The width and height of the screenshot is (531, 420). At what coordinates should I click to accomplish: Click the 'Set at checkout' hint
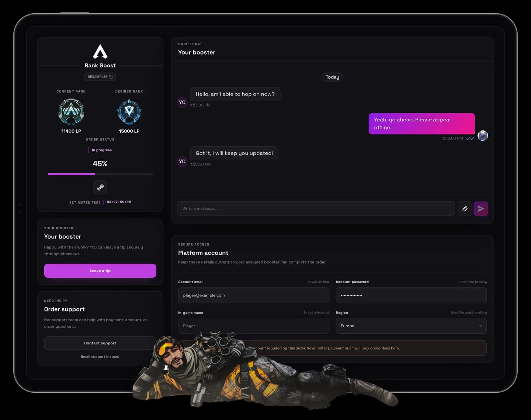pos(316,313)
